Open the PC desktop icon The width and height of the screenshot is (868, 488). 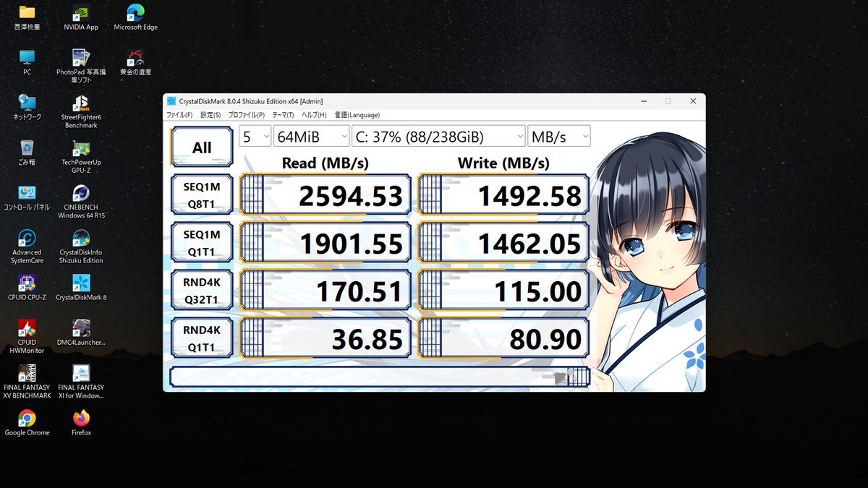tap(27, 62)
